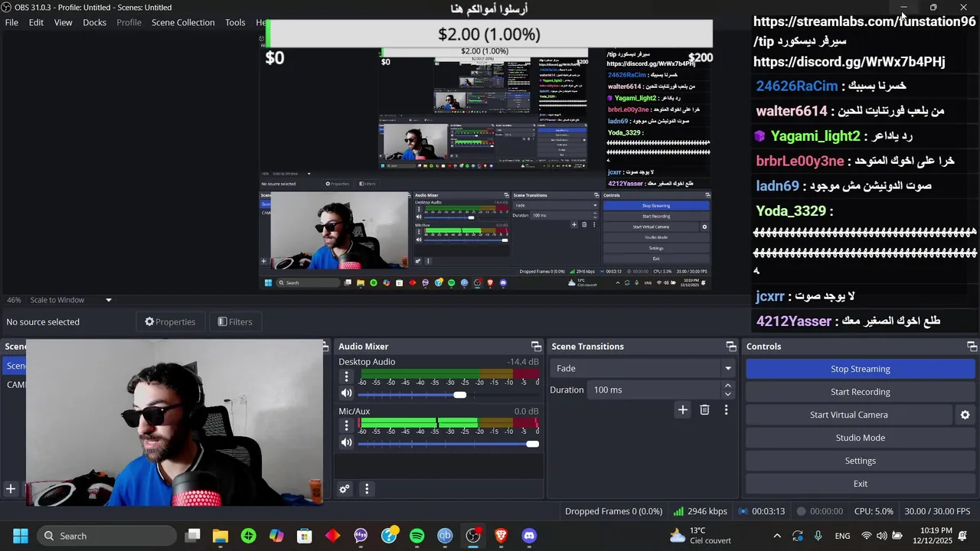Screen dimensions: 980x551
Task: Click the taskbar Search box
Action: pos(106,536)
